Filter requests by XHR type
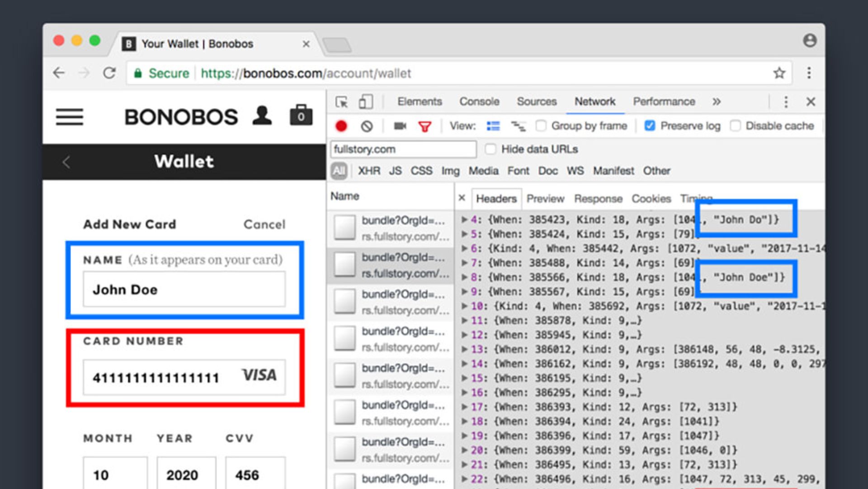Image resolution: width=868 pixels, height=489 pixels. [369, 171]
